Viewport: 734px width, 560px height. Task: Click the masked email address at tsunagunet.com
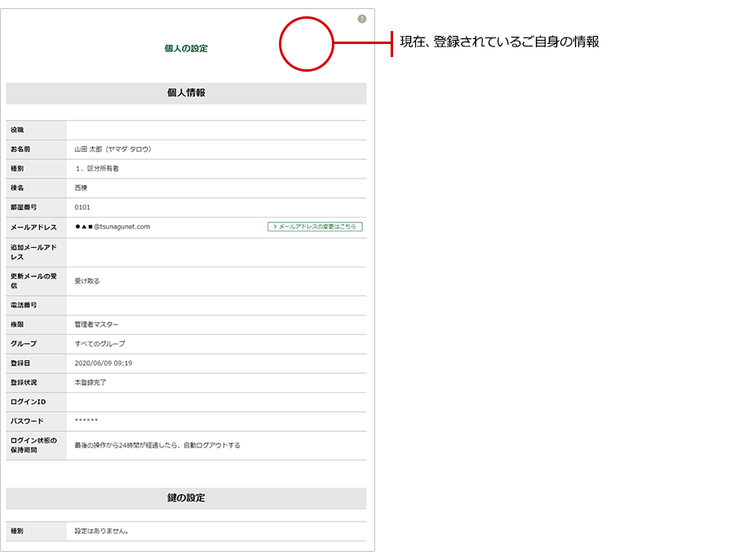click(x=113, y=227)
